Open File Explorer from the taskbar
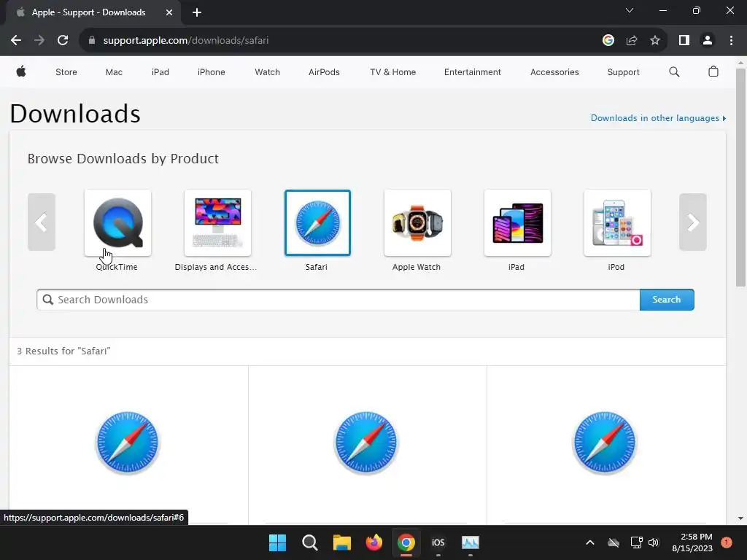The height and width of the screenshot is (560, 747). pyautogui.click(x=341, y=542)
